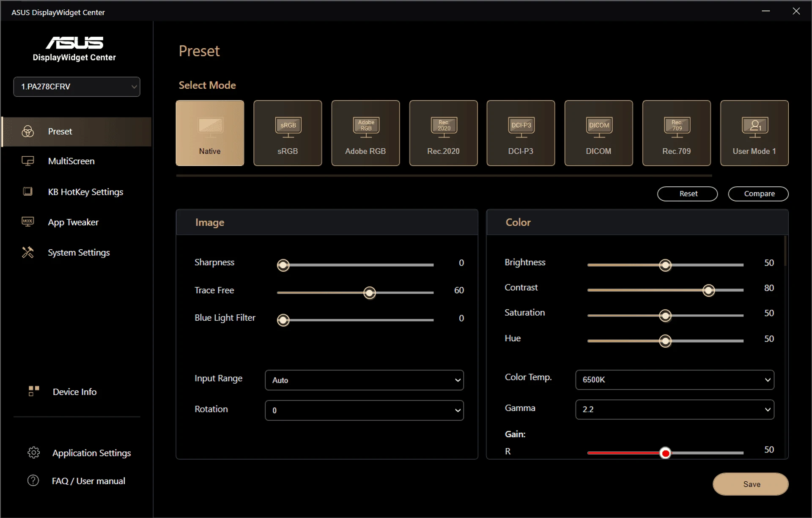
Task: Click the Contrast value 80
Action: tap(769, 288)
